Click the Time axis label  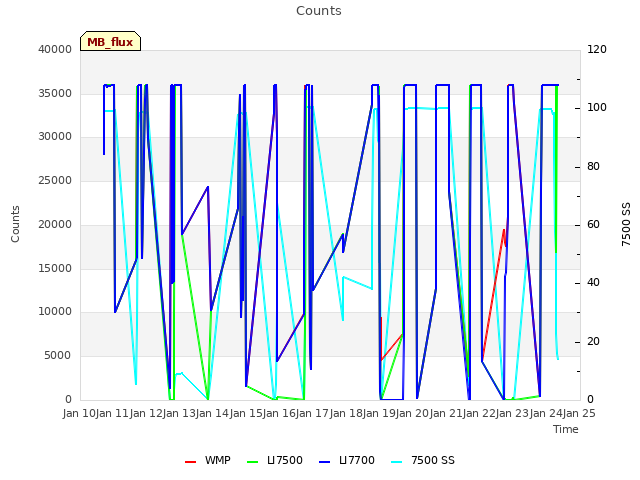pyautogui.click(x=566, y=429)
